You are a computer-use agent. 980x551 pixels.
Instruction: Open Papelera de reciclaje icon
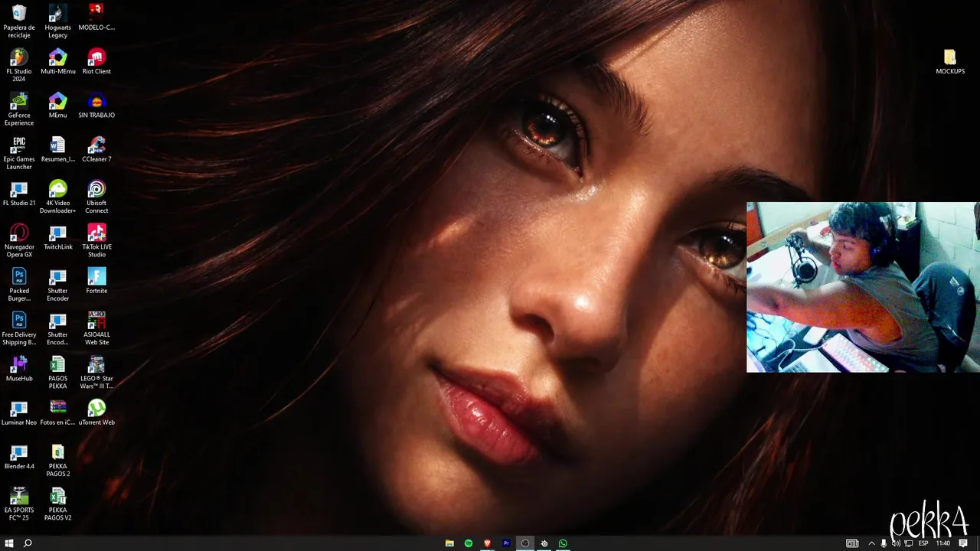[x=19, y=21]
